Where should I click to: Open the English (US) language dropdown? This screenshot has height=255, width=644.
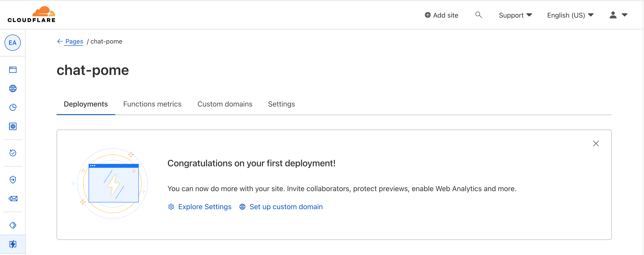[570, 15]
